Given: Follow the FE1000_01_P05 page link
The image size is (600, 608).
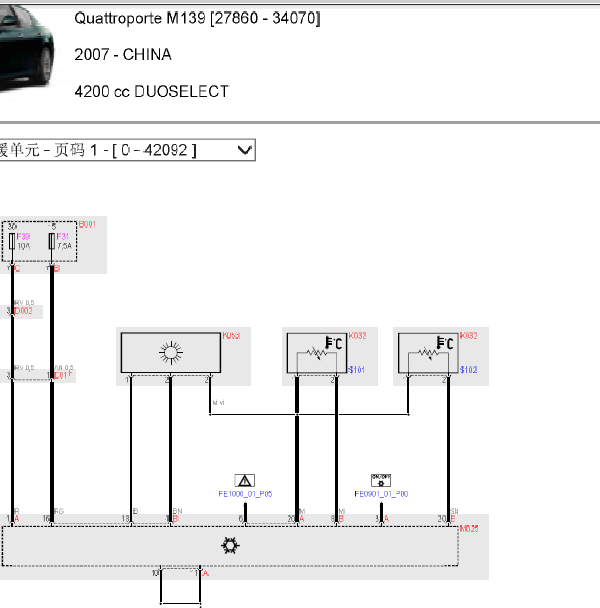Looking at the screenshot, I should click(x=245, y=494).
